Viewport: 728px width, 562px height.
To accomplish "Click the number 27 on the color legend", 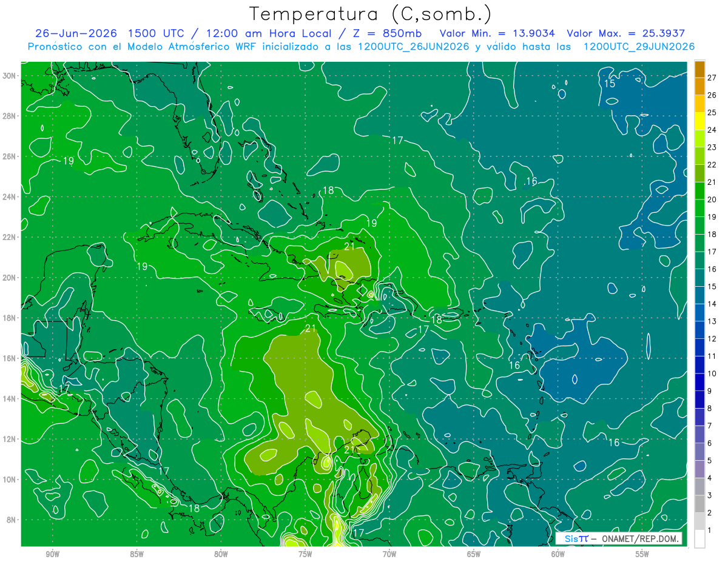I will pyautogui.click(x=712, y=78).
